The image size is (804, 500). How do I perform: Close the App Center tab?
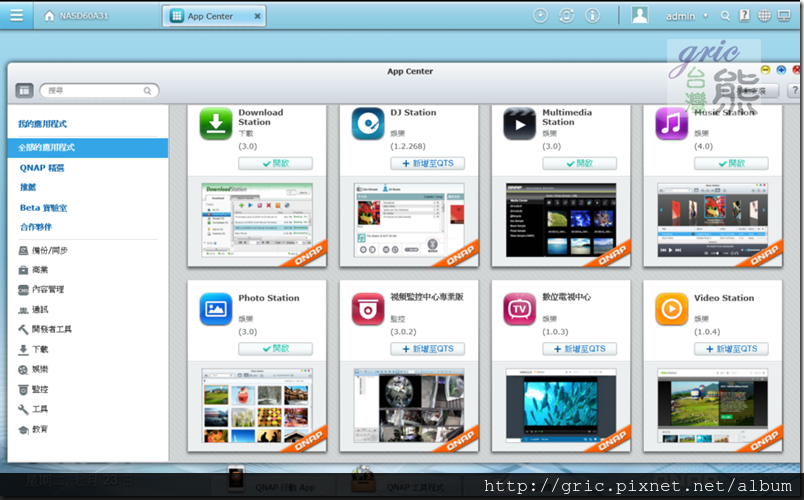257,16
